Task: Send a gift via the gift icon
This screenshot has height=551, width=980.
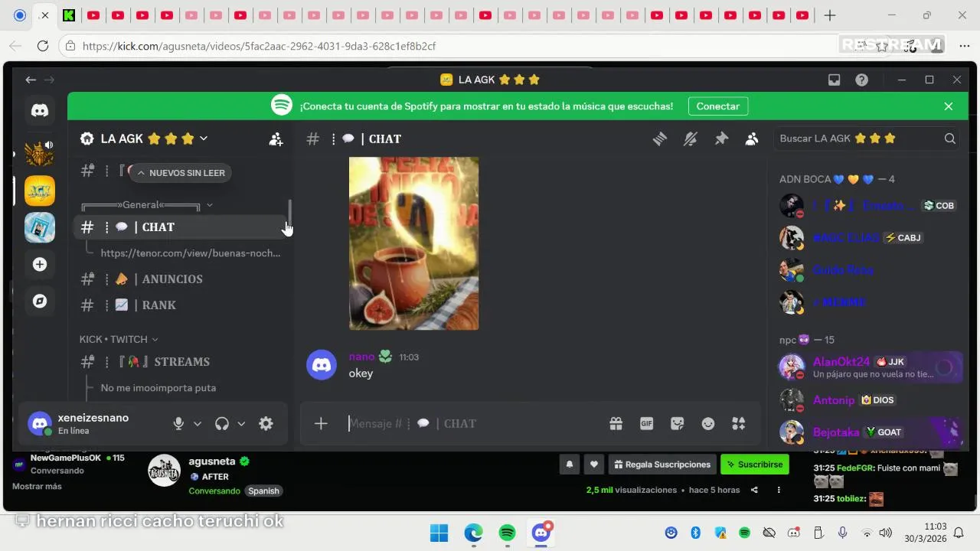Action: (x=616, y=423)
